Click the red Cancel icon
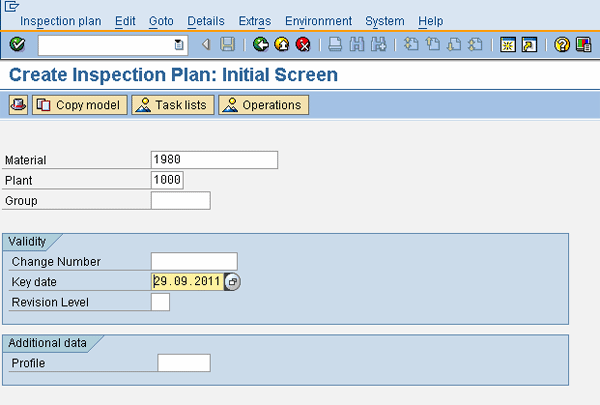 (x=302, y=44)
